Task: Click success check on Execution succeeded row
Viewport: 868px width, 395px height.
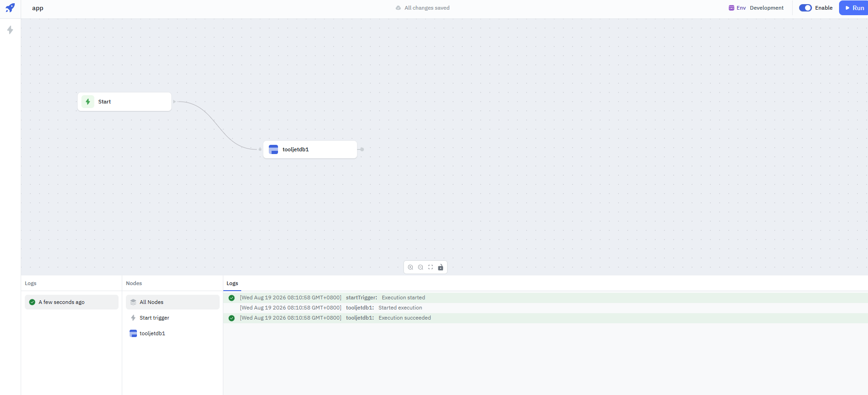Action: tap(232, 318)
